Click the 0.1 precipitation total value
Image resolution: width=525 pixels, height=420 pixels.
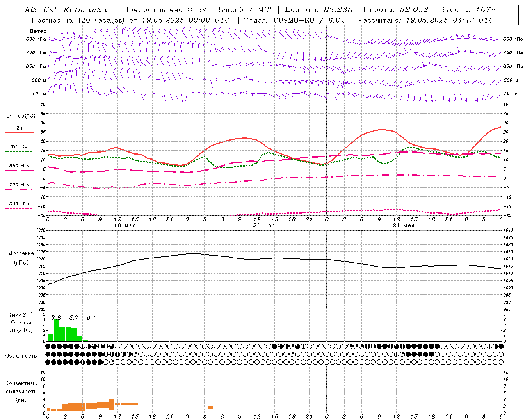91,318
